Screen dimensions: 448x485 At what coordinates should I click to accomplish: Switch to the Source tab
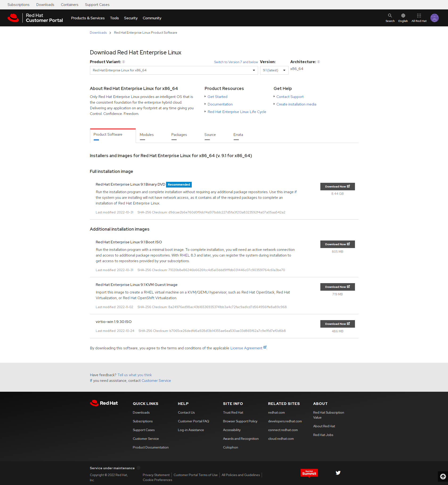[x=210, y=135]
